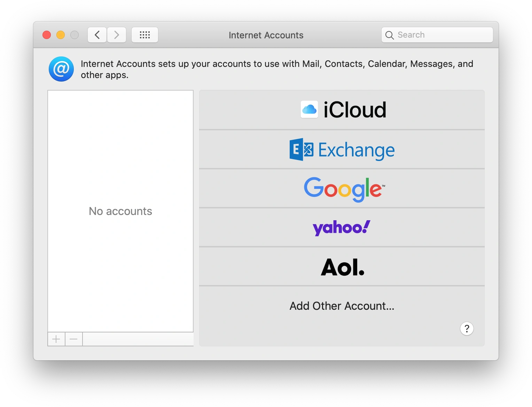This screenshot has width=532, height=407.
Task: Go back with the left chevron button
Action: 97,35
